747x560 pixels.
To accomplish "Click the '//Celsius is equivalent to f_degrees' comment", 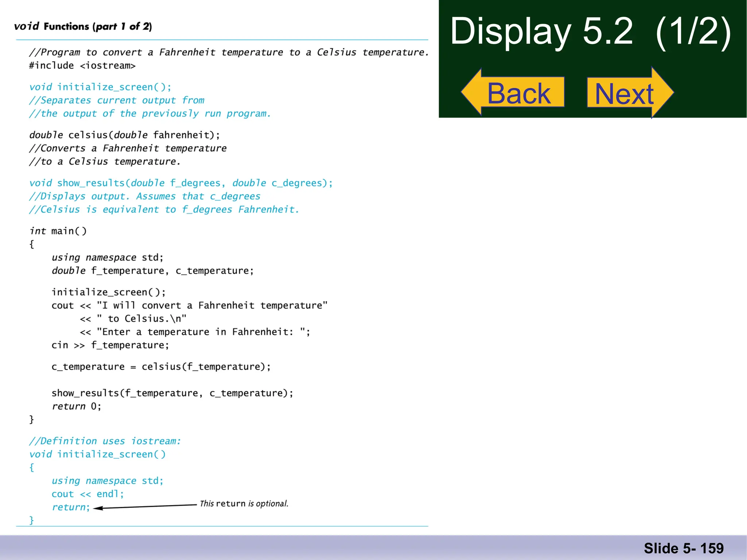I will (164, 210).
